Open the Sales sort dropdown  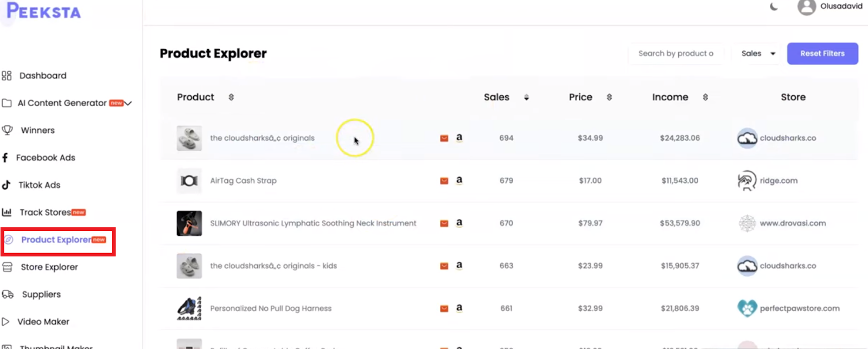pos(758,54)
